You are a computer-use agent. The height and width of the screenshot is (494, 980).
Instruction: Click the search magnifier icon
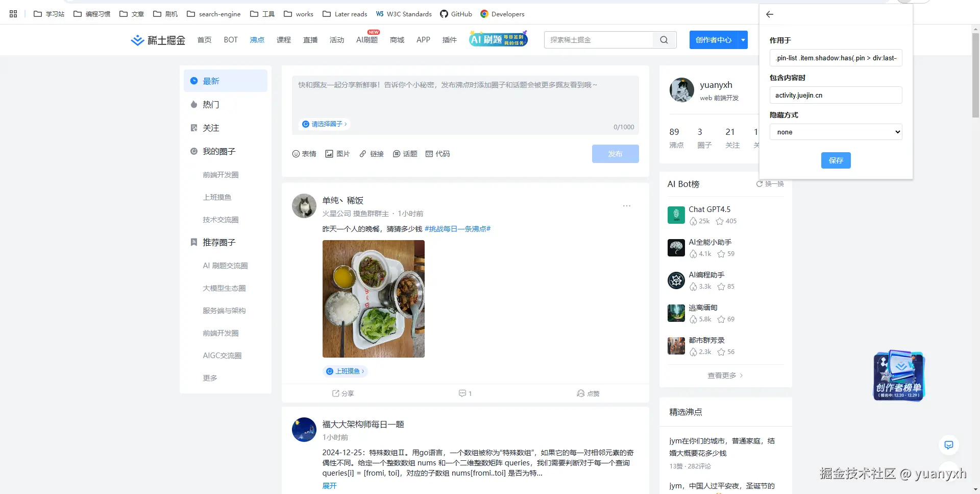(664, 39)
